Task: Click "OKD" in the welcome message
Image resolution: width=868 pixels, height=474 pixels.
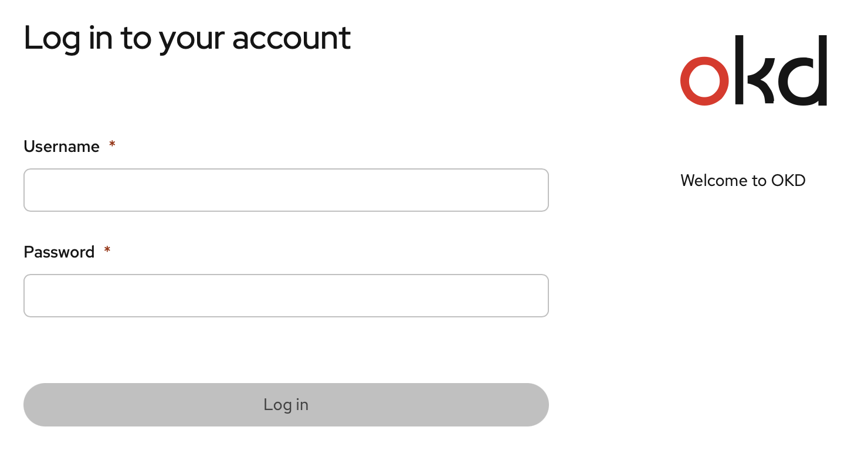Action: [x=788, y=181]
